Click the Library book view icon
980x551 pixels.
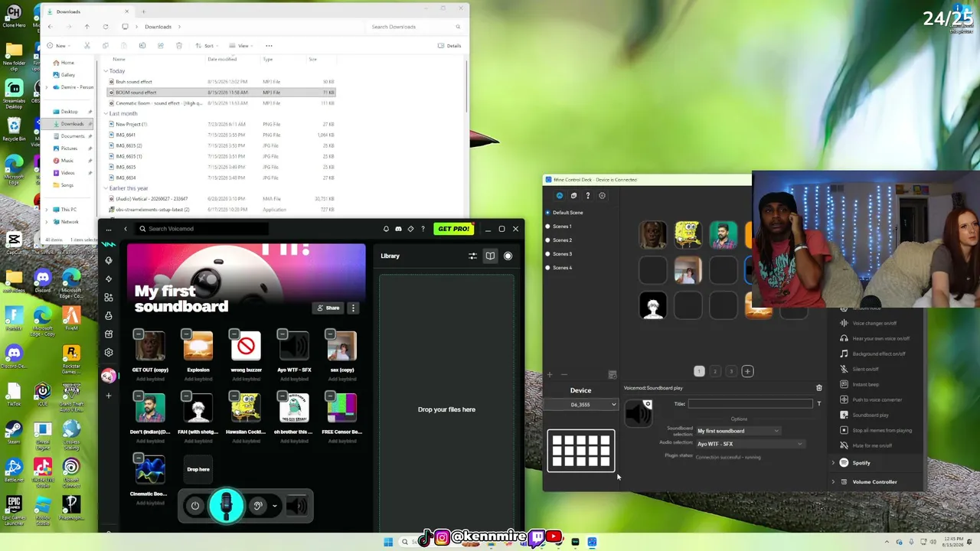[x=490, y=256]
